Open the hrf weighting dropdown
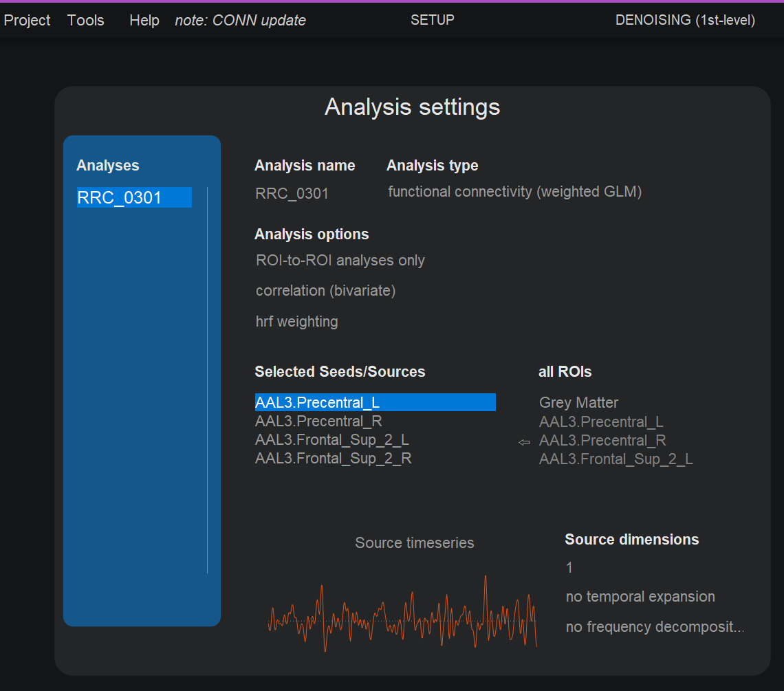The image size is (784, 691). point(296,321)
